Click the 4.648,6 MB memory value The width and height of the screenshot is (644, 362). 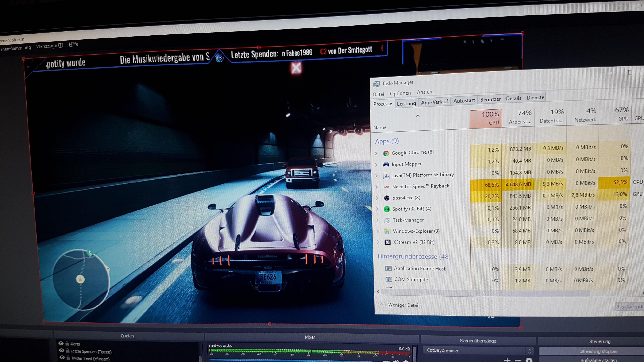518,184
